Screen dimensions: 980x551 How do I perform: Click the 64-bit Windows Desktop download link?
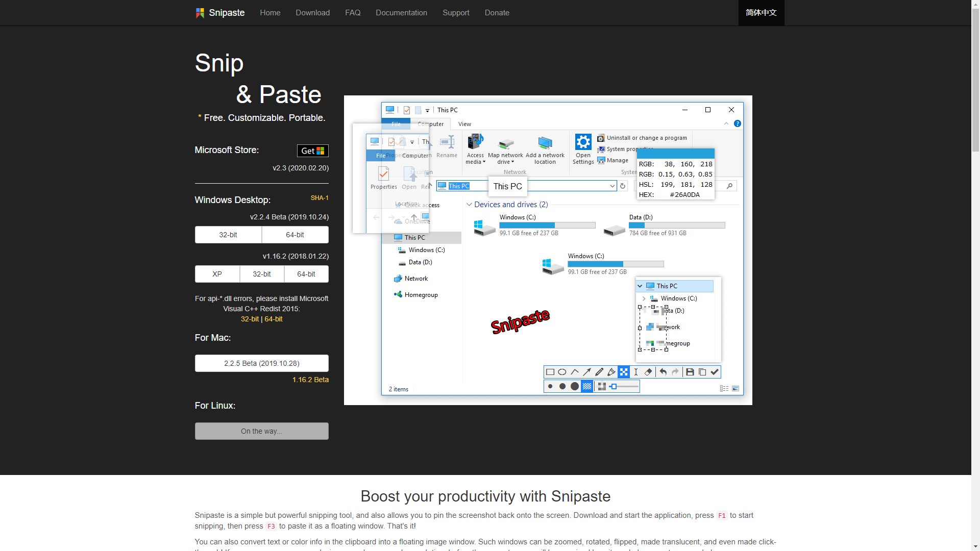point(294,234)
